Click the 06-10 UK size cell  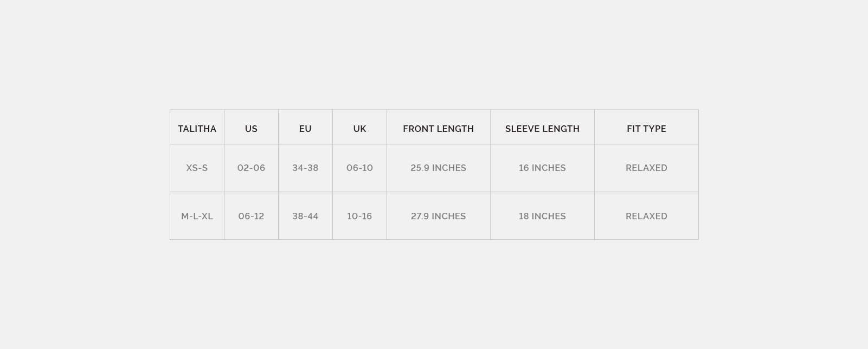click(x=359, y=168)
